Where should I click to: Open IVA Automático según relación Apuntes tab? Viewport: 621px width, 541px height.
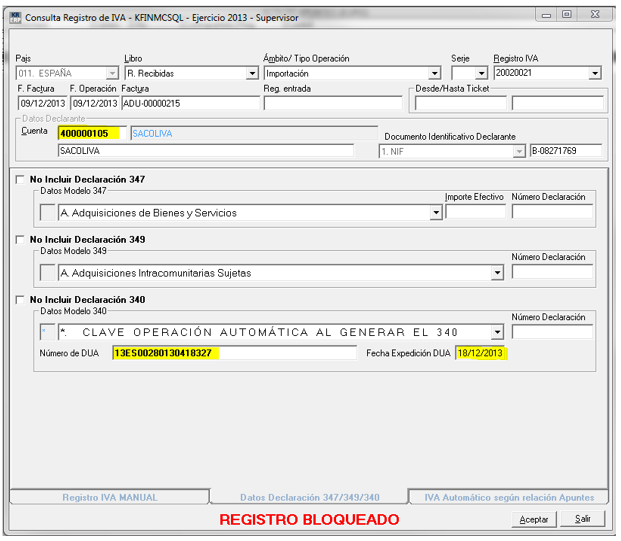[509, 497]
